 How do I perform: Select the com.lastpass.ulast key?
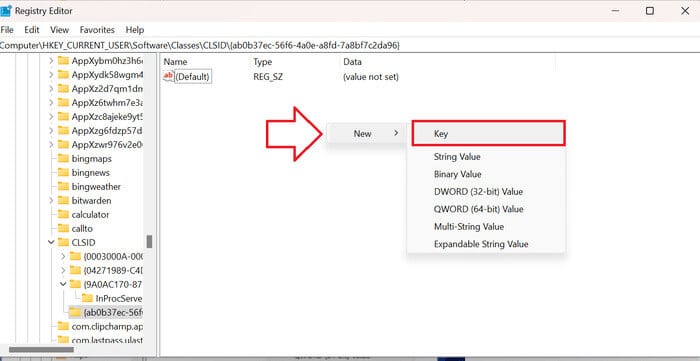pos(107,340)
